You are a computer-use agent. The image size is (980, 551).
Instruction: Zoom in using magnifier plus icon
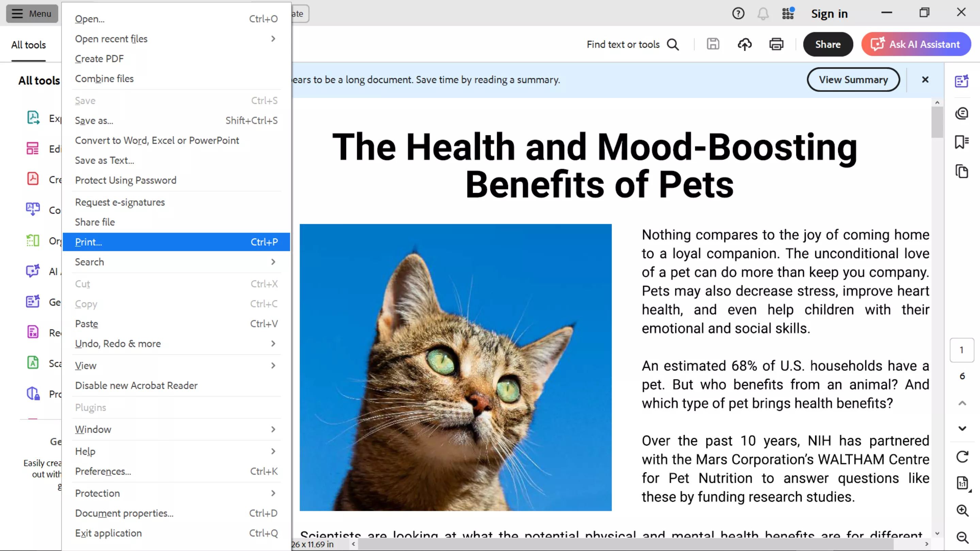pos(962,510)
